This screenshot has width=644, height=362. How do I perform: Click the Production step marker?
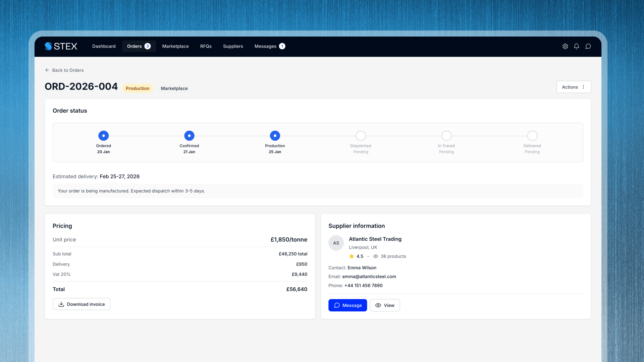point(275,136)
